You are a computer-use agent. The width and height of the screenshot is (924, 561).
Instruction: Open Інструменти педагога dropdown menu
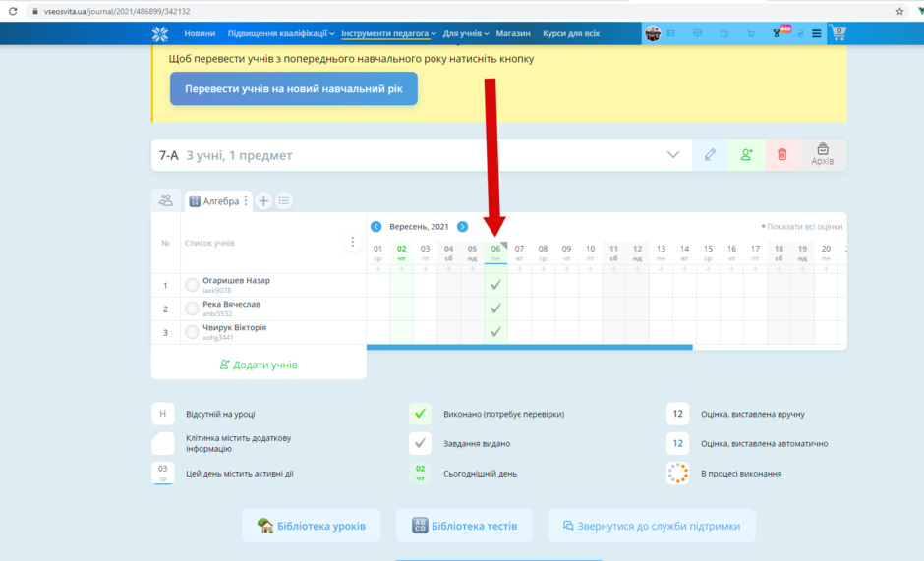(x=388, y=33)
